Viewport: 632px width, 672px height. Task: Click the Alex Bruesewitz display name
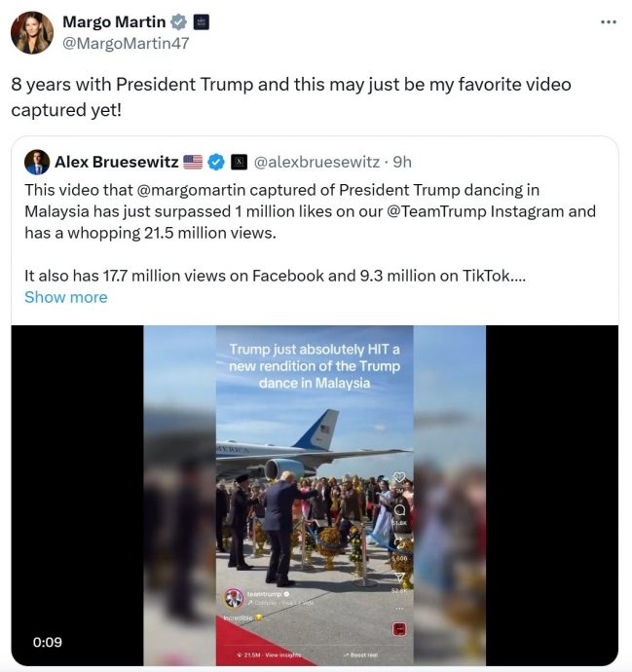(x=117, y=162)
